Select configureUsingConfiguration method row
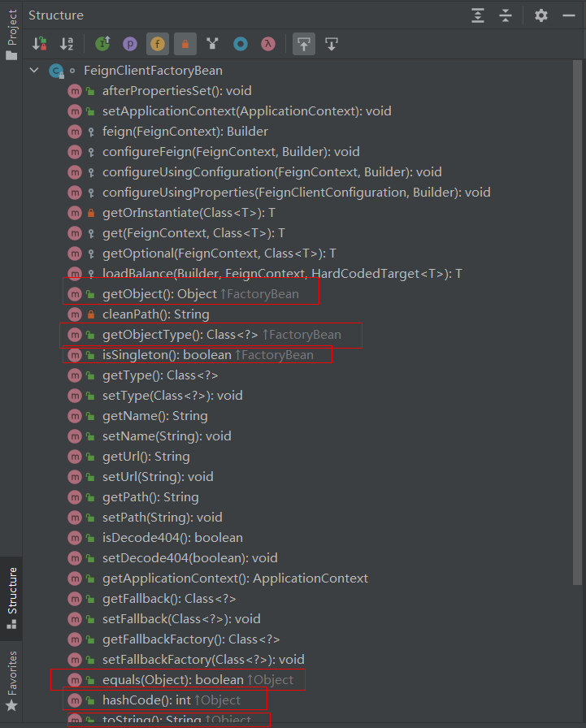The height and width of the screenshot is (728, 586). [272, 172]
